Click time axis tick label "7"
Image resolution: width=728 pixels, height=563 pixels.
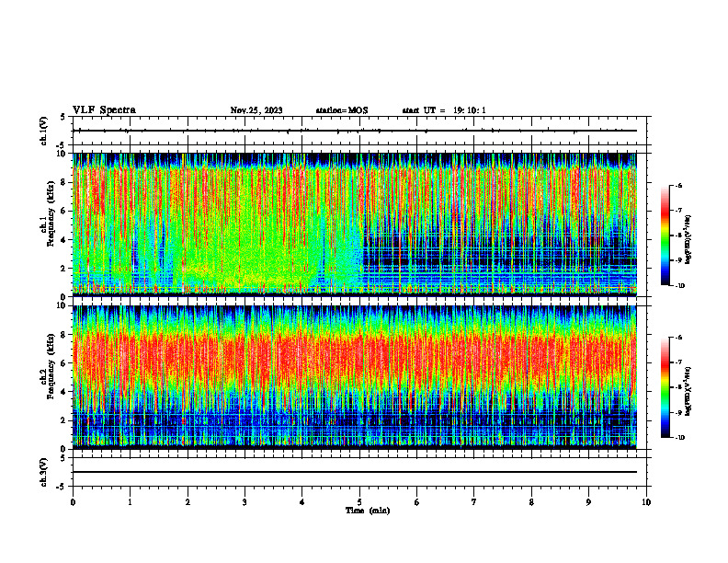pos(474,502)
